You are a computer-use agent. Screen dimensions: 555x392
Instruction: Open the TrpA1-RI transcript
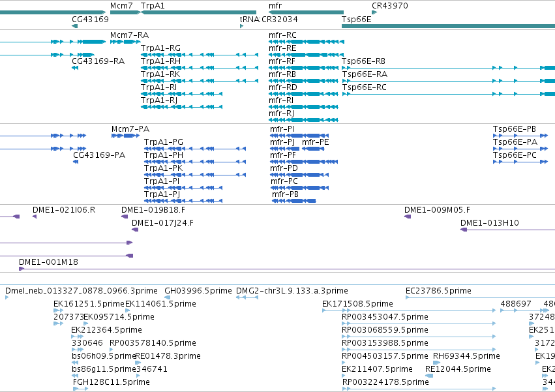click(158, 87)
